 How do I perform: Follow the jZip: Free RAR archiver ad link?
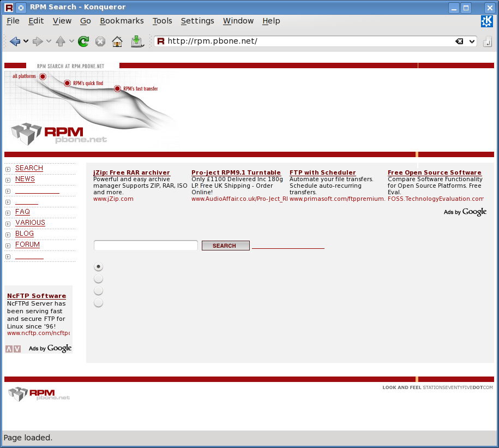tap(131, 172)
